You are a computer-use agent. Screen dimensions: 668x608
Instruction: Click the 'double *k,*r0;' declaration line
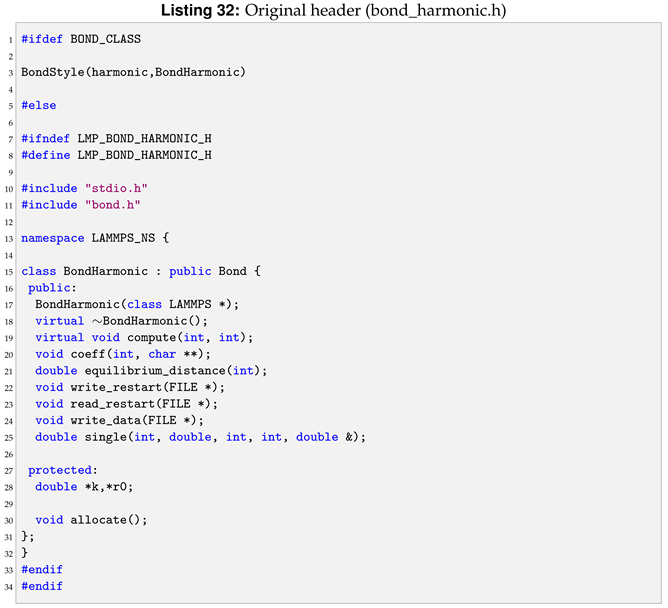click(x=84, y=487)
